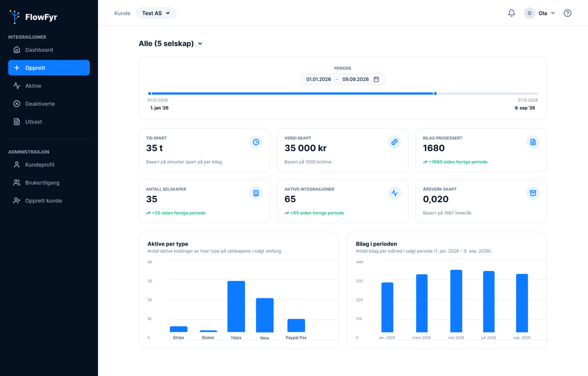The image size is (588, 376).
Task: Click the coins icon on Verdi skapt card
Action: (x=394, y=142)
